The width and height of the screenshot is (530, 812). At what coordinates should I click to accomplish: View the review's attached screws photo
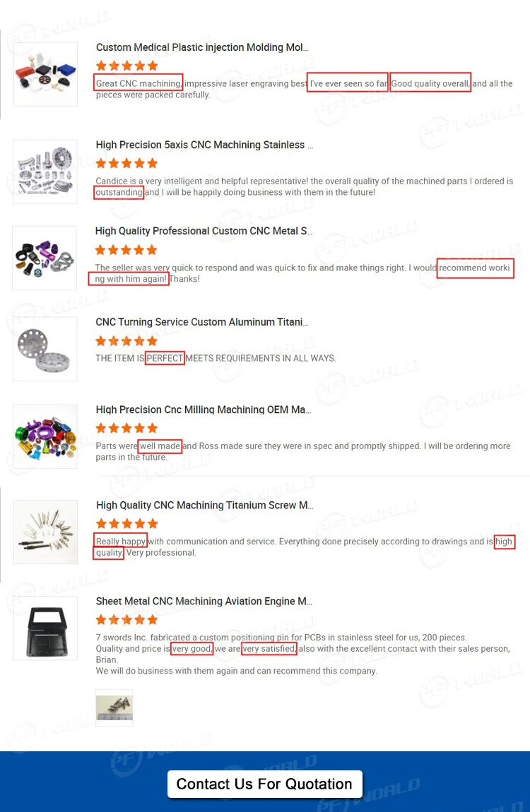point(114,707)
